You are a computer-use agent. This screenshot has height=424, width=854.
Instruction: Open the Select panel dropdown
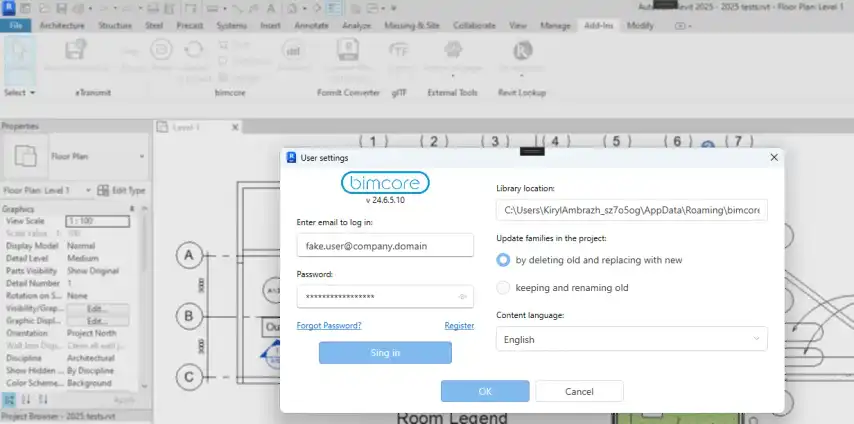click(x=20, y=93)
